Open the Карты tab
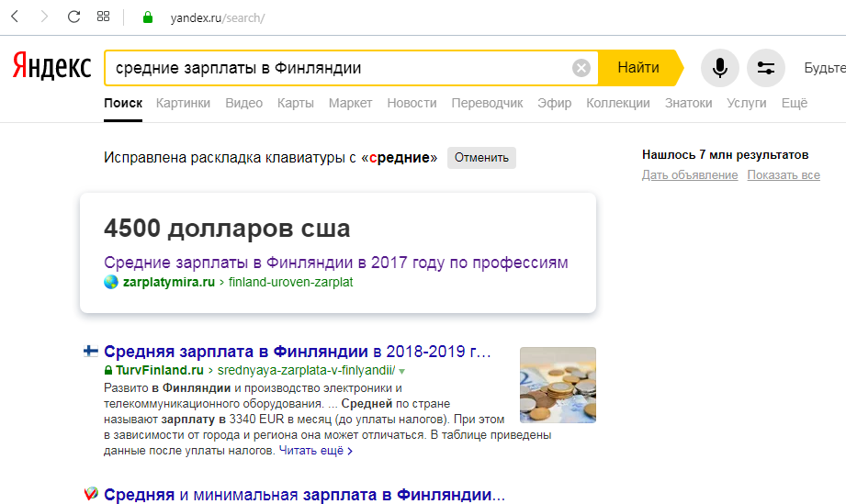This screenshot has width=846, height=504. [x=296, y=103]
